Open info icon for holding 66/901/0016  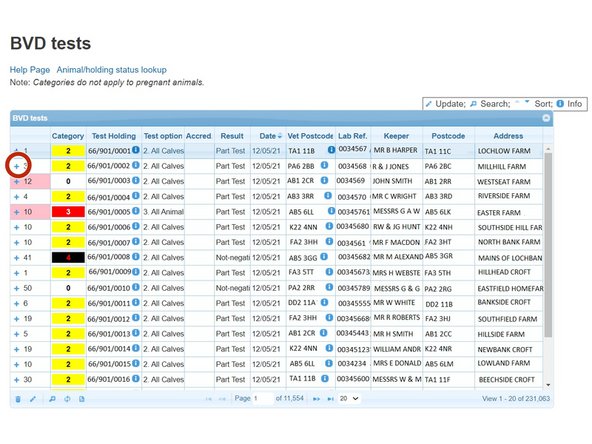(136, 378)
